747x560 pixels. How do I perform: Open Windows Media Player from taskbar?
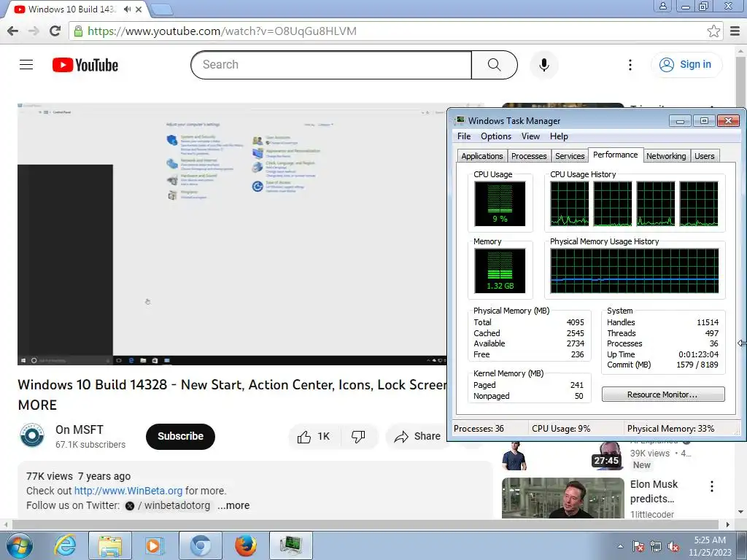click(154, 545)
